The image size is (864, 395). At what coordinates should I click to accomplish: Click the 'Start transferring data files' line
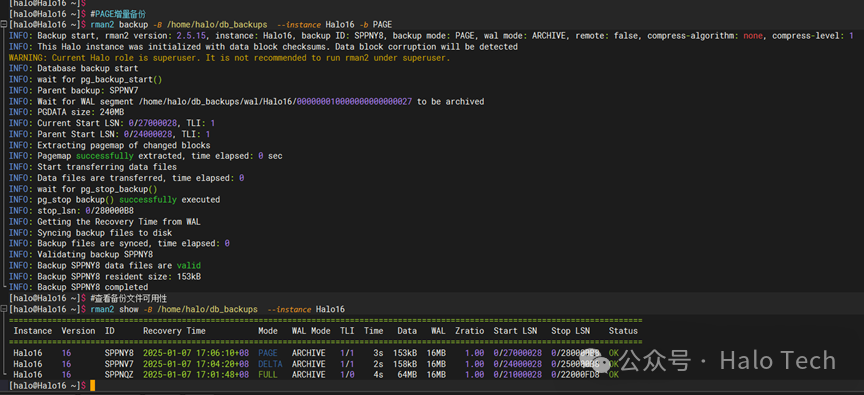(107, 167)
